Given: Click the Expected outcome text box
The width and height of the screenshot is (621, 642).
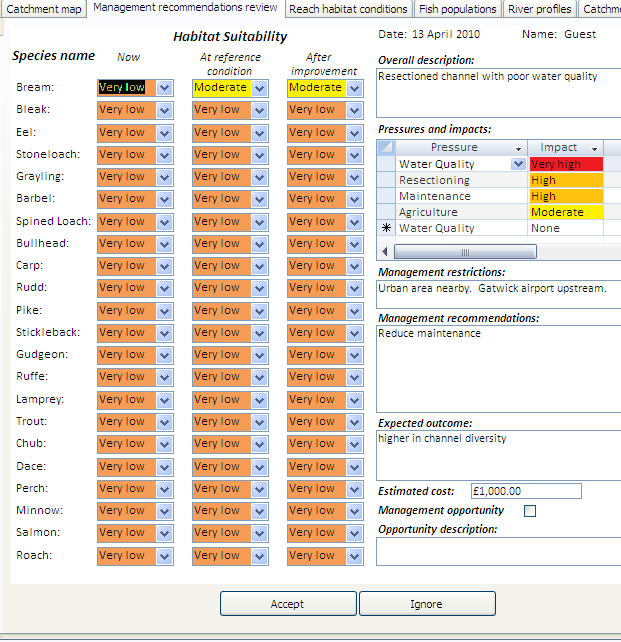Looking at the screenshot, I should (499, 455).
